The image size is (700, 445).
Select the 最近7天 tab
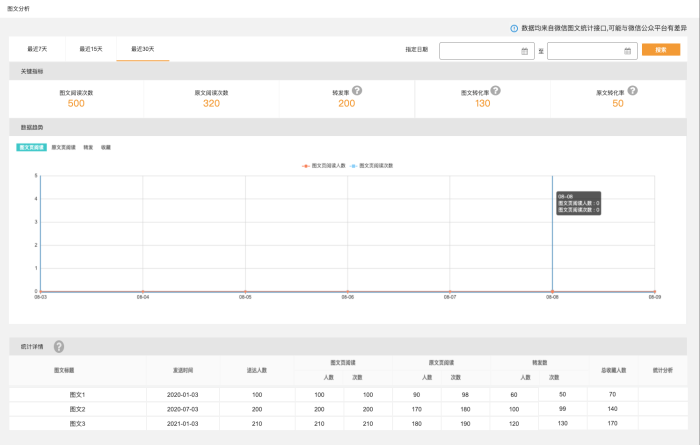(37, 49)
